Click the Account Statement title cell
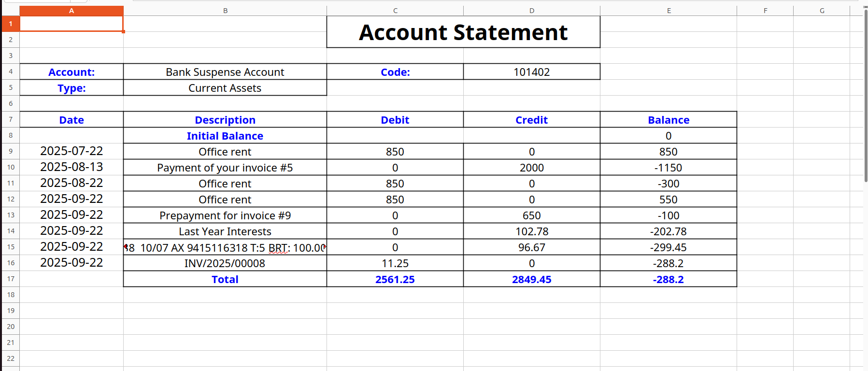This screenshot has width=868, height=371. (x=463, y=32)
